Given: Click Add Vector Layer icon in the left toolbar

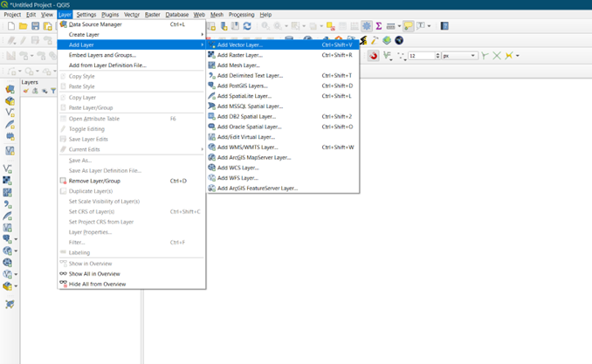Looking at the screenshot, I should point(9,168).
